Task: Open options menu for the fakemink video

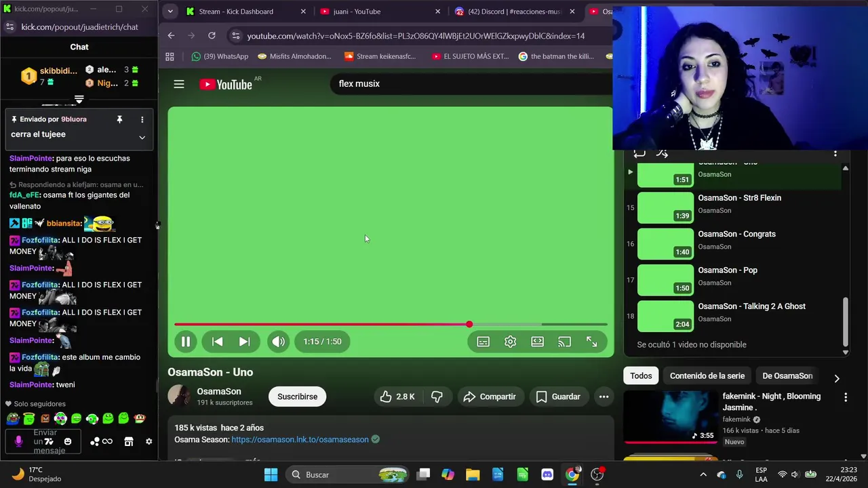Action: tap(845, 397)
